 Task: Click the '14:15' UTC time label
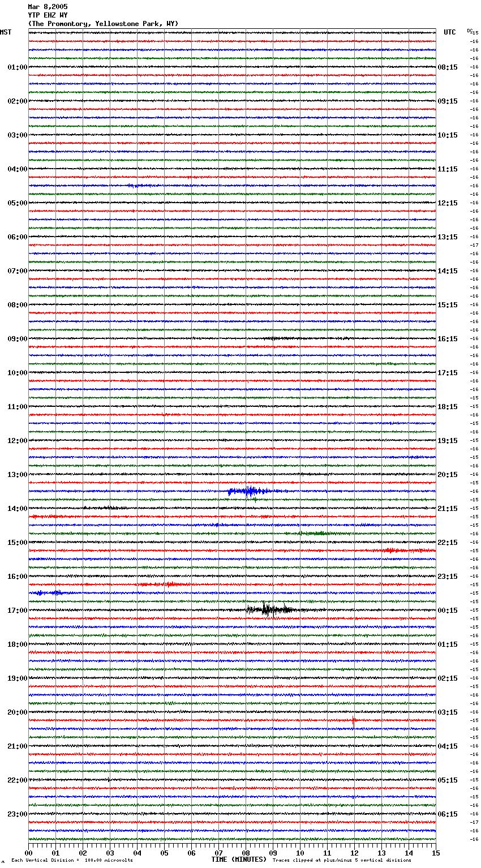pos(448,271)
